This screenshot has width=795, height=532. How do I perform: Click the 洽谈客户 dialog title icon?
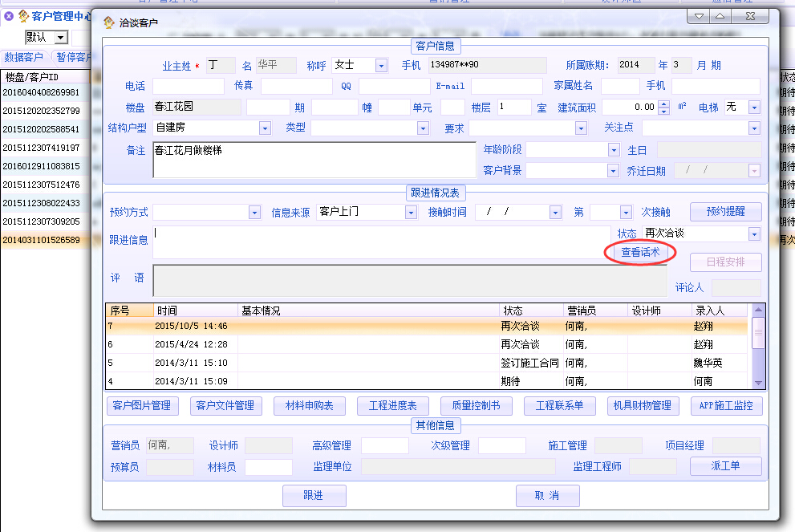pyautogui.click(x=108, y=22)
